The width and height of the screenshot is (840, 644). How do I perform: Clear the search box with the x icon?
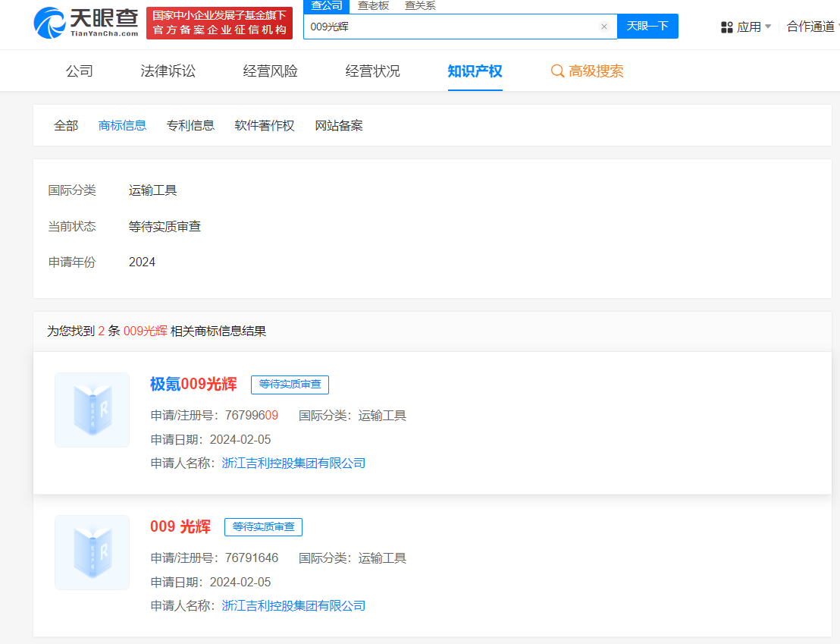(x=604, y=27)
